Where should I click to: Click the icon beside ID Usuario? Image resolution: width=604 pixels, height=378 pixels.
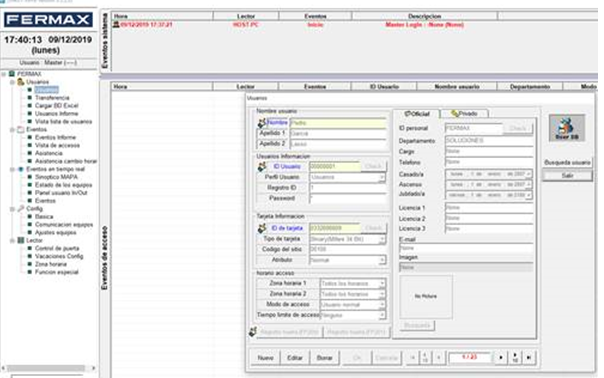[x=262, y=166]
